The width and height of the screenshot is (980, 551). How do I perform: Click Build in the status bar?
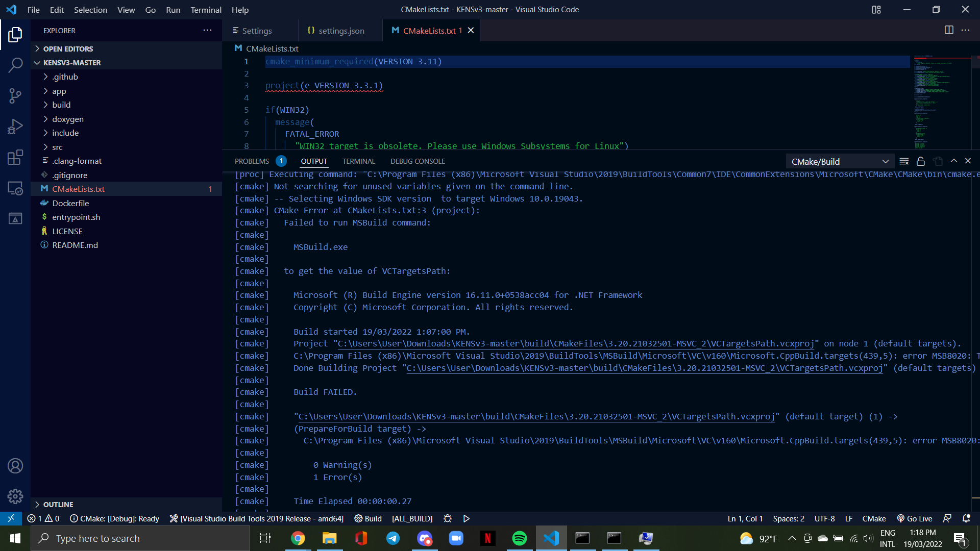click(x=369, y=518)
